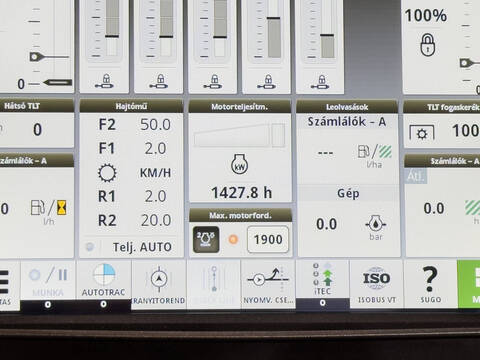Select the Telj. AUTO transmission mode
480x360 pixels.
142,247
